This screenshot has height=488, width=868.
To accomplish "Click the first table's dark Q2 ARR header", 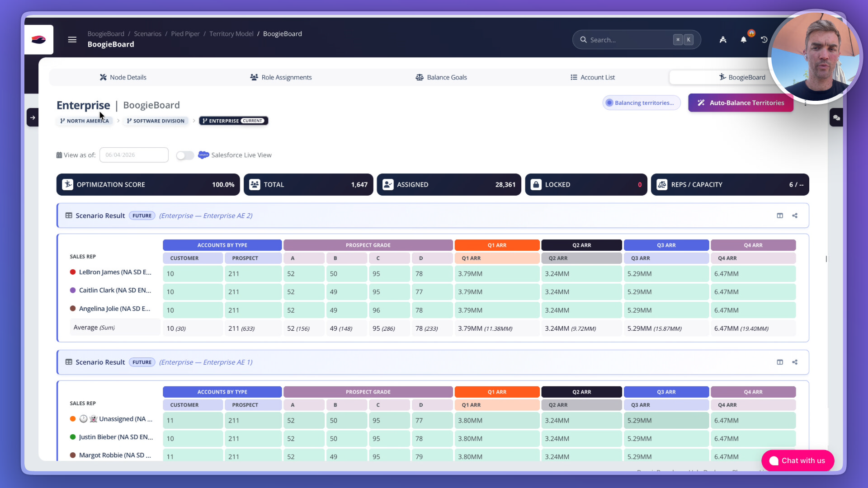I will [582, 245].
